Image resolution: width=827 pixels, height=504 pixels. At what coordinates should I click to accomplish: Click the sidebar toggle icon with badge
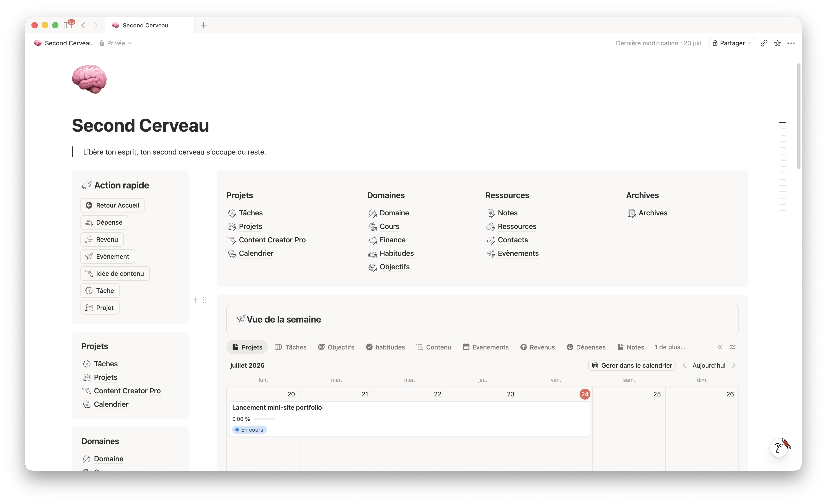tap(69, 25)
